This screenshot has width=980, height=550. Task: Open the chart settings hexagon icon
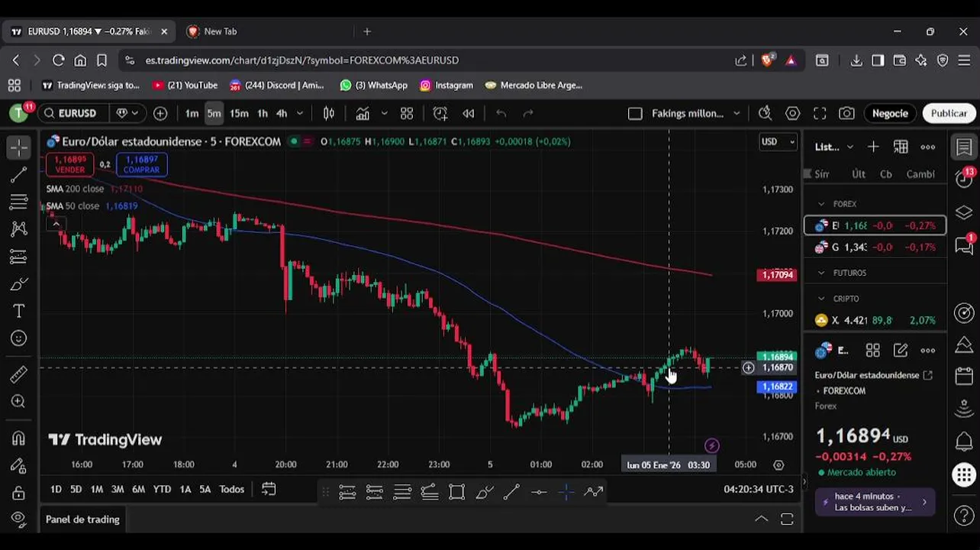793,113
